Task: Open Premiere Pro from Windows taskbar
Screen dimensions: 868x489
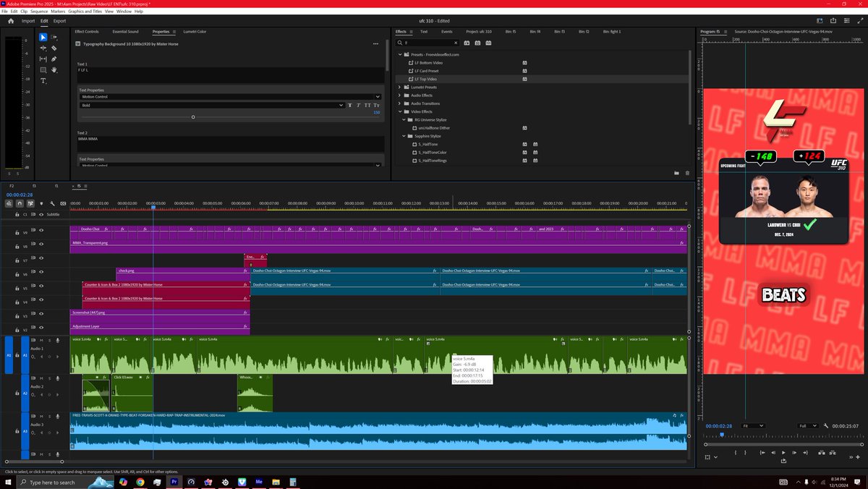Action: click(174, 482)
